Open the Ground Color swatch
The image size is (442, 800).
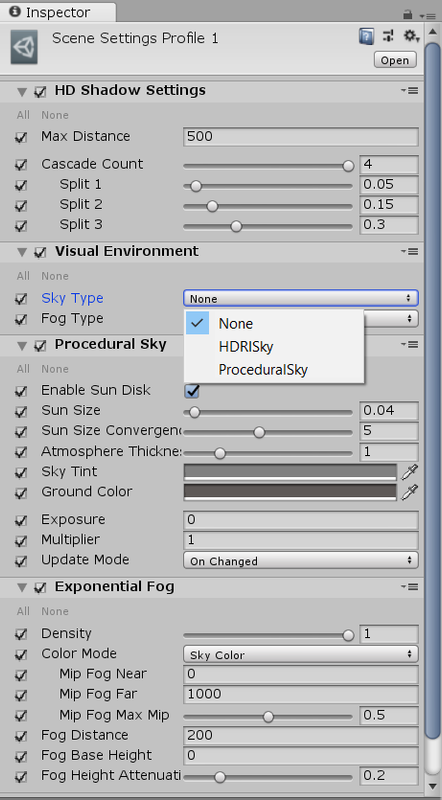290,492
